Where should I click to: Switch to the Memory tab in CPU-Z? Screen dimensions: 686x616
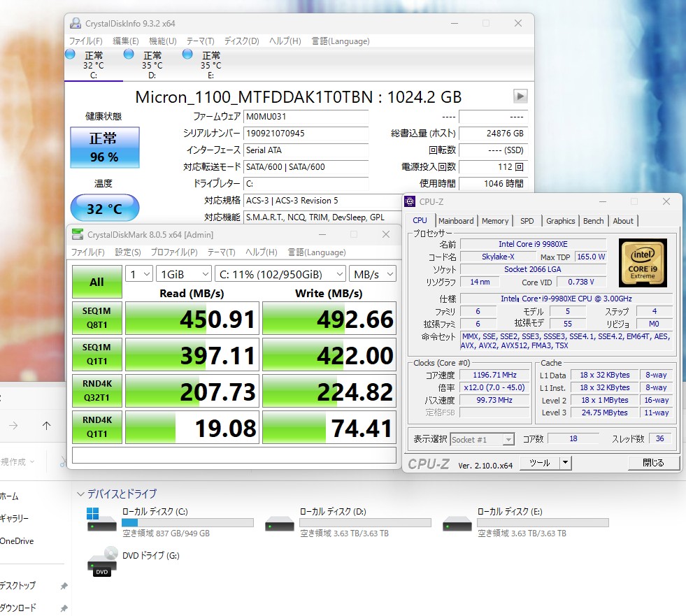(495, 221)
